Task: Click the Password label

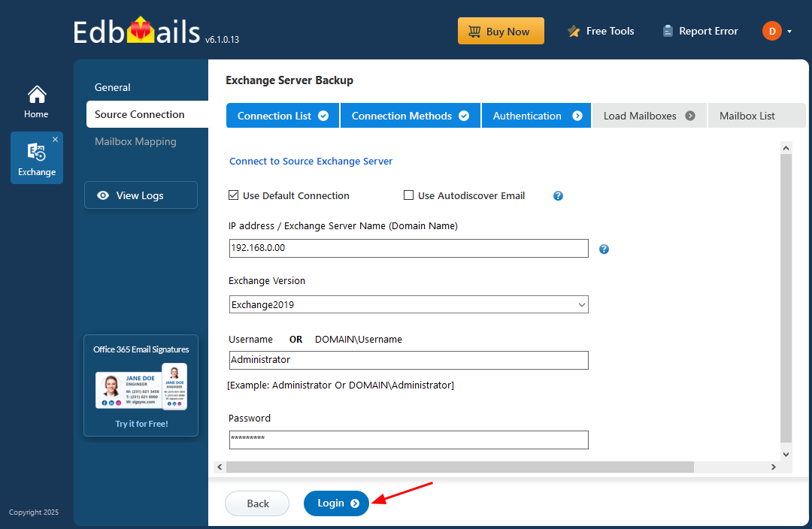Action: (250, 419)
